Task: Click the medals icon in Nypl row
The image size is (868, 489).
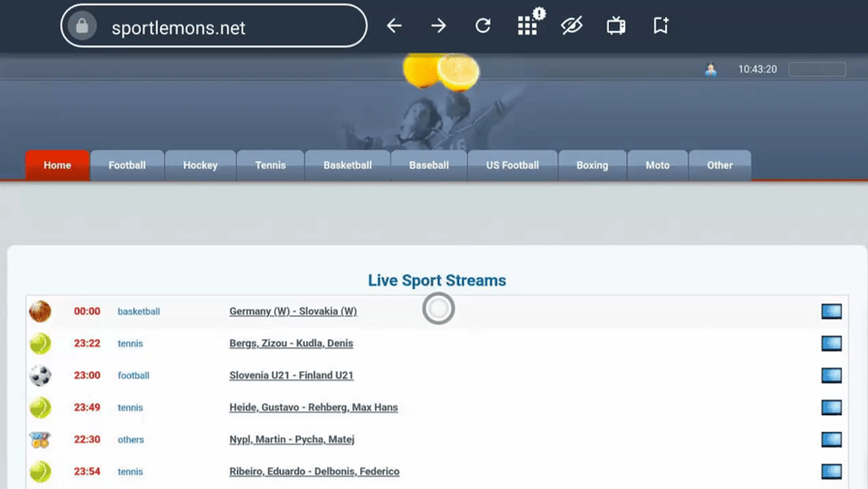Action: 40,440
